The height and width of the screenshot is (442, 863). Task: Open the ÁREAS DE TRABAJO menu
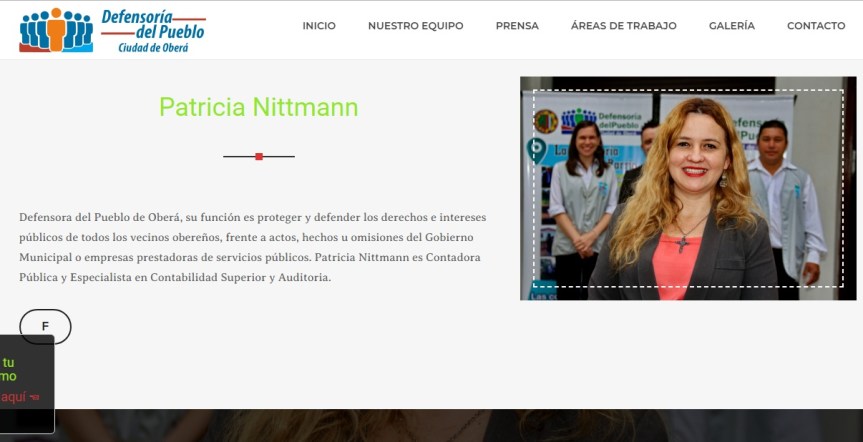(x=623, y=26)
